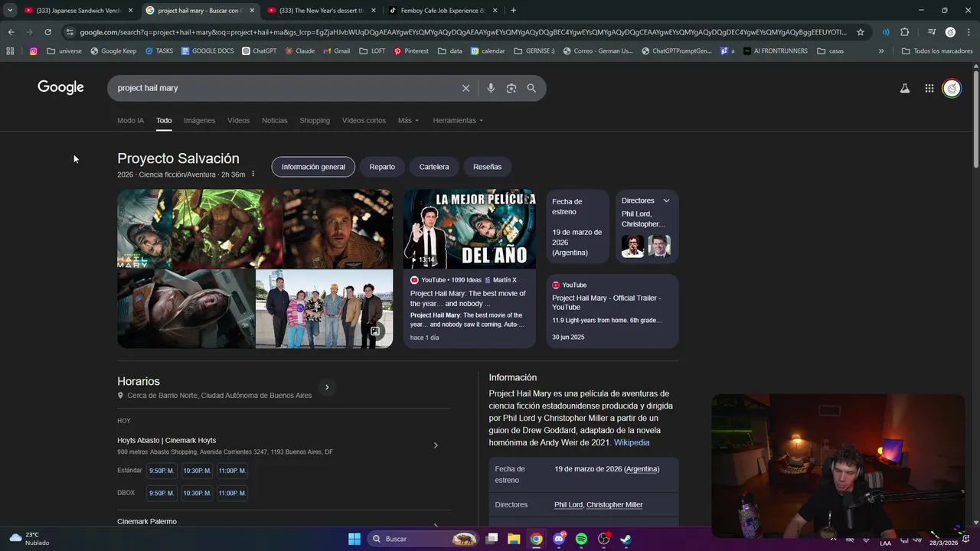Bookmark this page with star icon

point(861,32)
